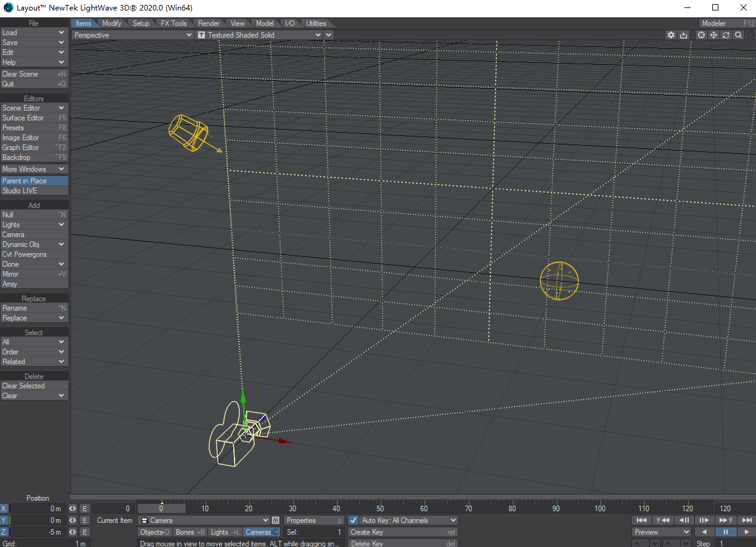Click frame 60 on the timeline slider
This screenshot has height=547, width=756.
coord(424,509)
